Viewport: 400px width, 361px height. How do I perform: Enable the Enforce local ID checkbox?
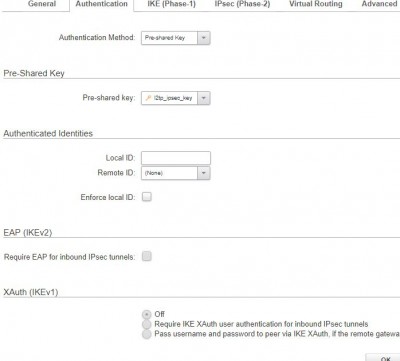pyautogui.click(x=147, y=197)
